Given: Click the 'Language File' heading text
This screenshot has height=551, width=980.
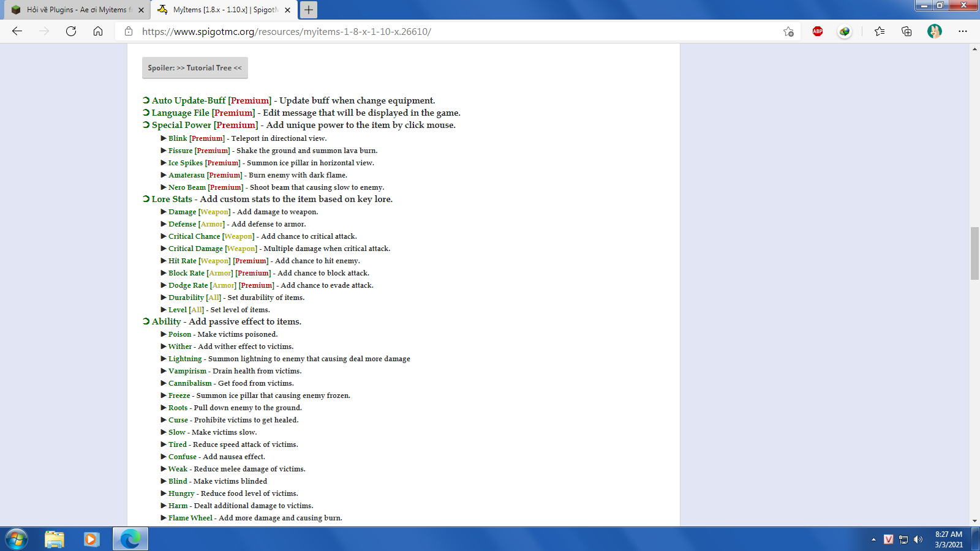Looking at the screenshot, I should [181, 113].
